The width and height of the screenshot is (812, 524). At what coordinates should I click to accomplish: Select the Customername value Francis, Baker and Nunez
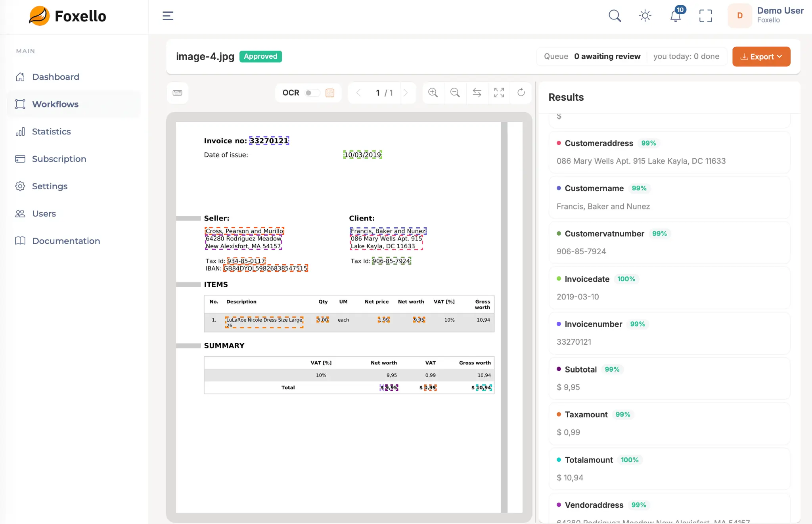click(603, 206)
